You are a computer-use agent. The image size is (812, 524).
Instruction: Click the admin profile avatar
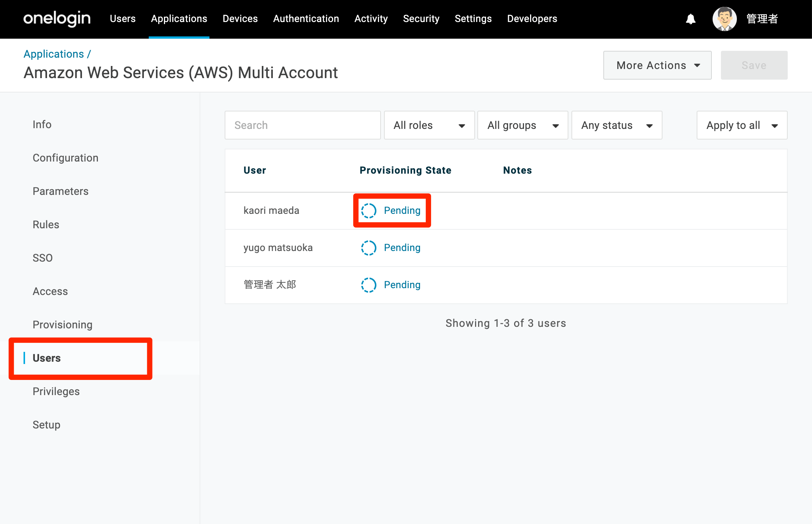pyautogui.click(x=724, y=19)
